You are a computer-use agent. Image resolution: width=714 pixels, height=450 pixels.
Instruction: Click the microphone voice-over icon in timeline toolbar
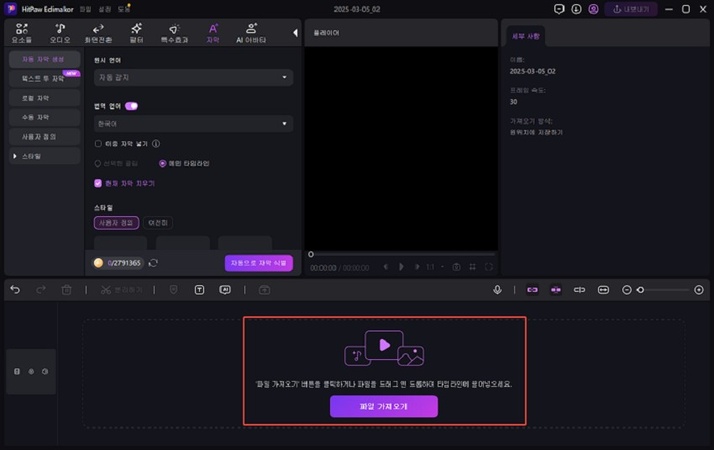pos(497,290)
